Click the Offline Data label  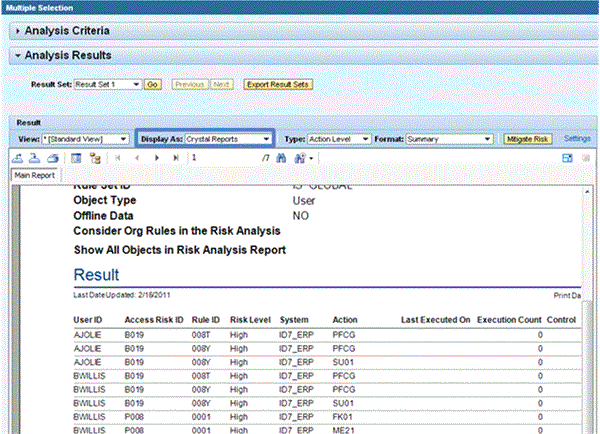point(103,216)
